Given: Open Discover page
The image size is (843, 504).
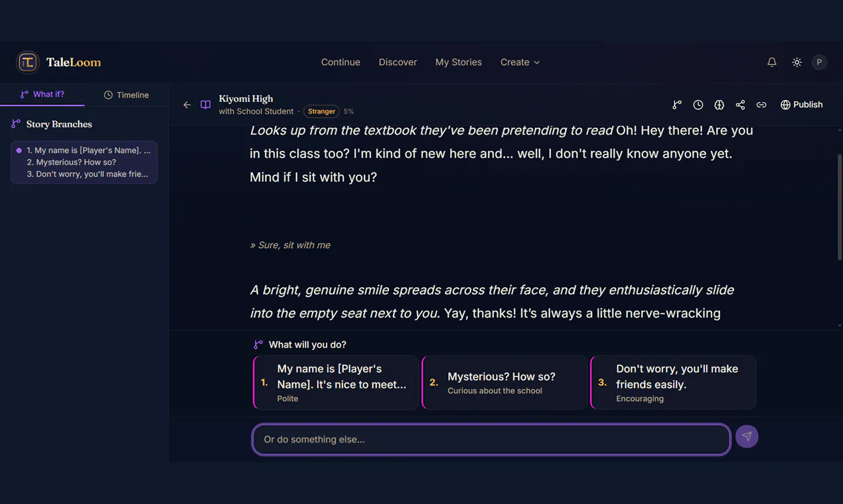Looking at the screenshot, I should 398,62.
